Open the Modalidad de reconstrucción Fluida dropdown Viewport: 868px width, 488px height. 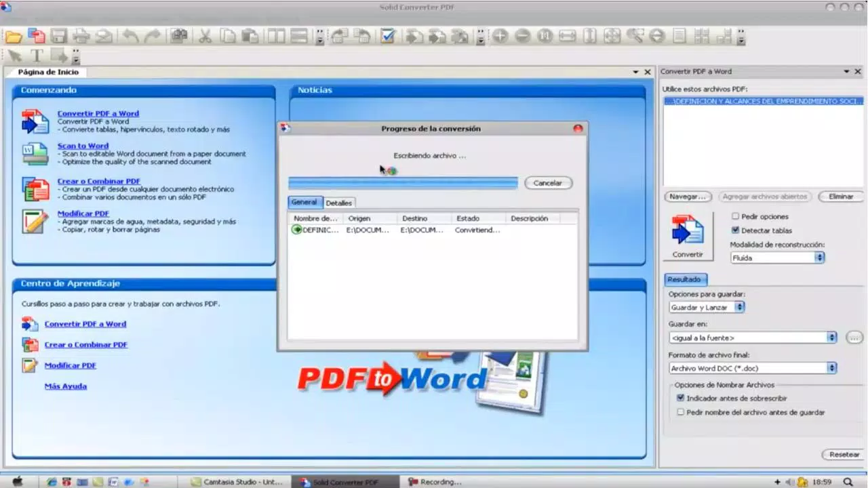[x=777, y=258]
